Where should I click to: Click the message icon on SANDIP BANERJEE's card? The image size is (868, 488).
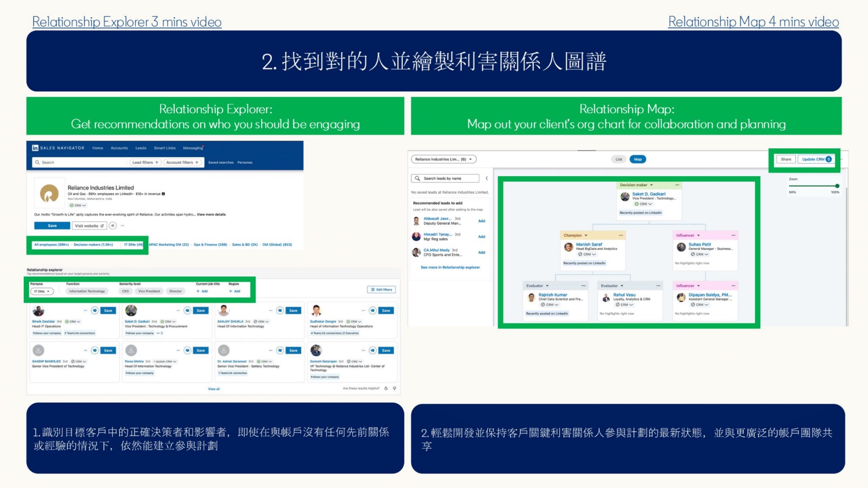tap(95, 350)
